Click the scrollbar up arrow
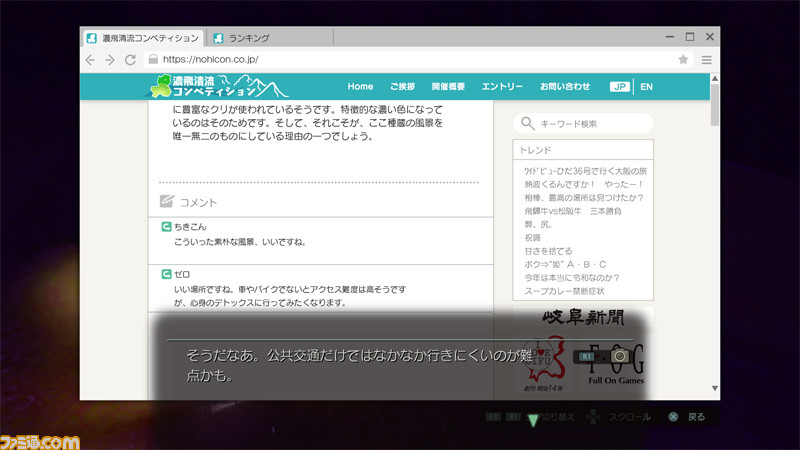 click(715, 79)
